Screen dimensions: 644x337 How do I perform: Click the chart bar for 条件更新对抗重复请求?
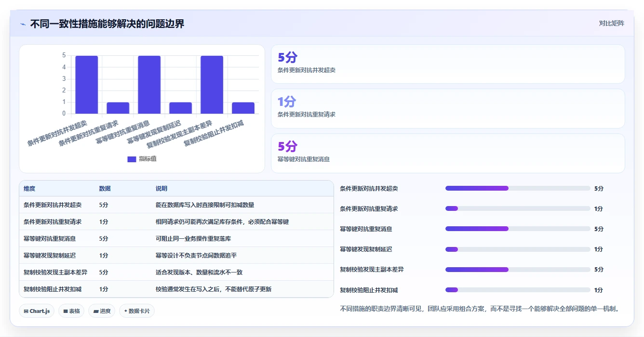118,108
